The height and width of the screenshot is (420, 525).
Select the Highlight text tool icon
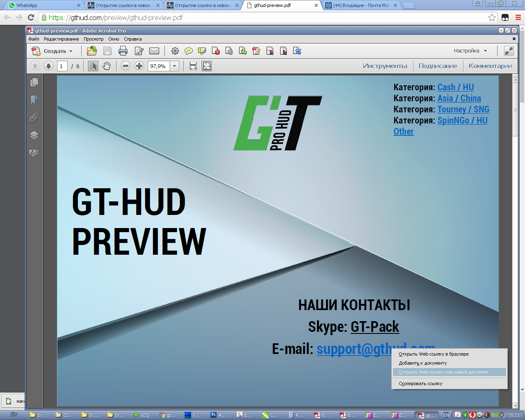202,51
